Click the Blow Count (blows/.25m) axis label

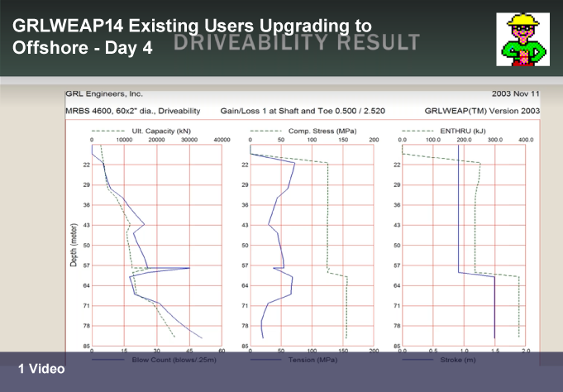(x=174, y=360)
